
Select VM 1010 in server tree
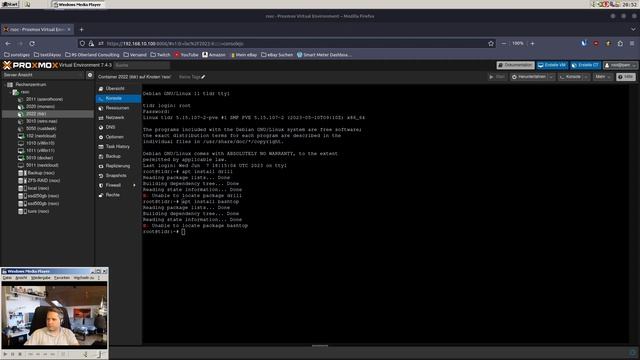(x=40, y=143)
